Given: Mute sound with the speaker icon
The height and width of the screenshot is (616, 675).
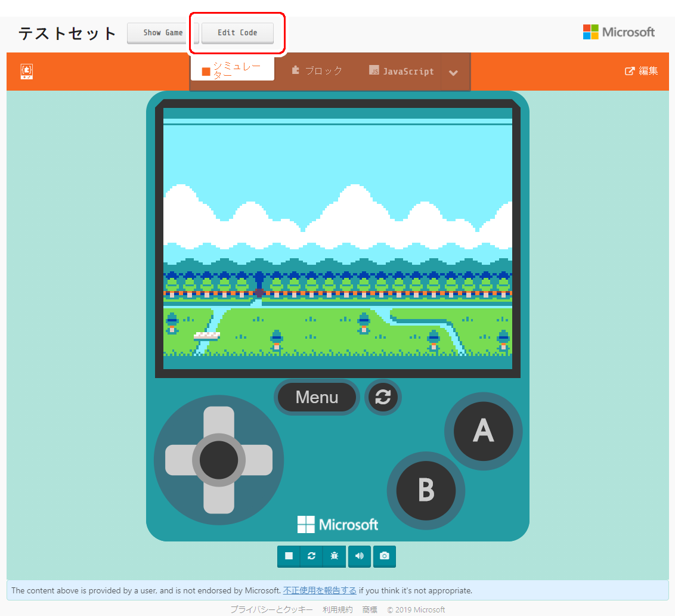Looking at the screenshot, I should 360,556.
